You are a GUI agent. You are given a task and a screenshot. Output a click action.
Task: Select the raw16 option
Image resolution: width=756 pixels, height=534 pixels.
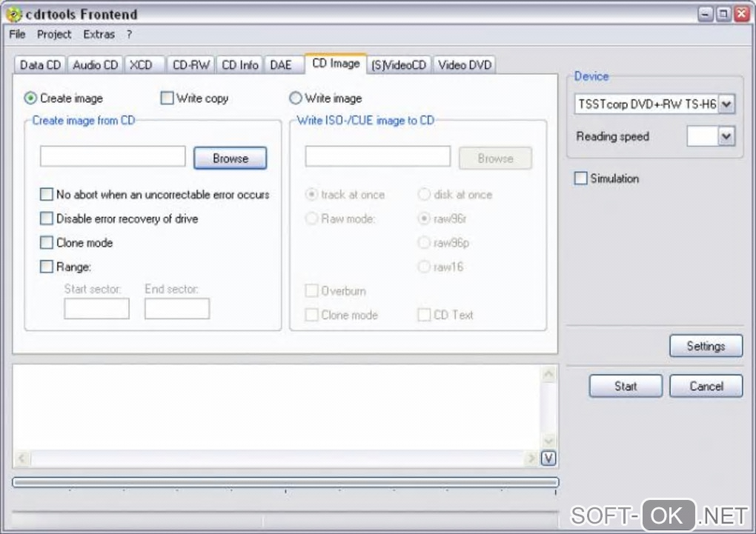pos(424,267)
